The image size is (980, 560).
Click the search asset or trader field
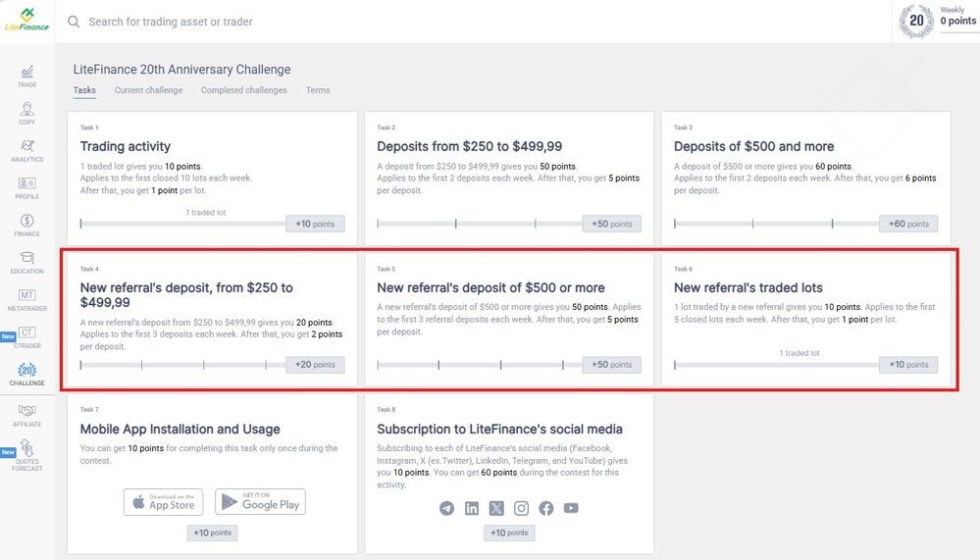171,22
